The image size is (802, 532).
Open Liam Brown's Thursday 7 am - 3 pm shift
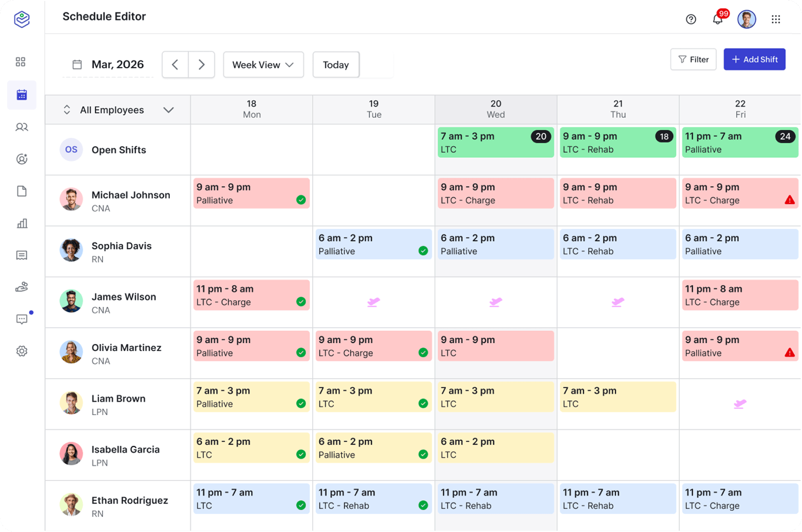[618, 397]
